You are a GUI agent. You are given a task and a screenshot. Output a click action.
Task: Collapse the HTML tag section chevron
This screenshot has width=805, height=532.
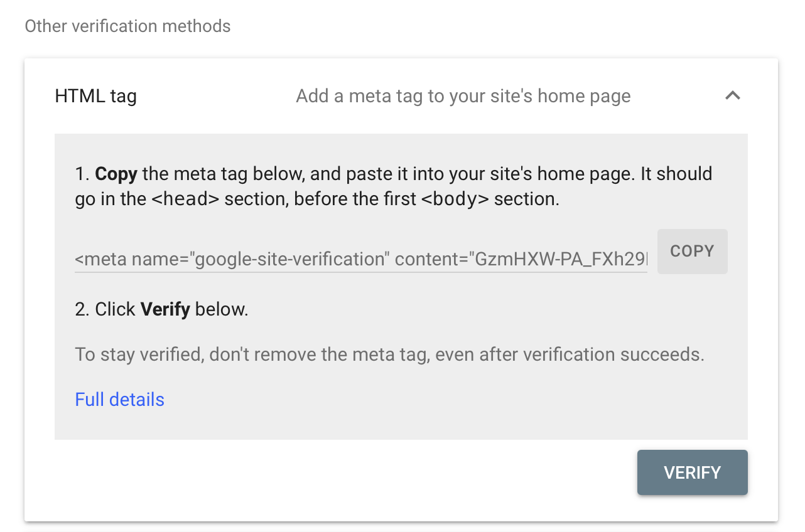pyautogui.click(x=733, y=96)
